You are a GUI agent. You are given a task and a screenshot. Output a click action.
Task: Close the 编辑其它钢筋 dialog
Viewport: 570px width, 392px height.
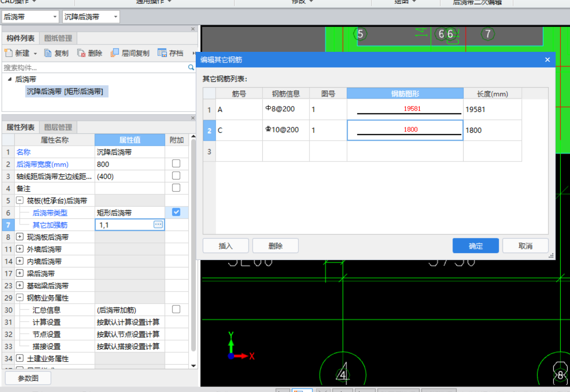tap(547, 60)
